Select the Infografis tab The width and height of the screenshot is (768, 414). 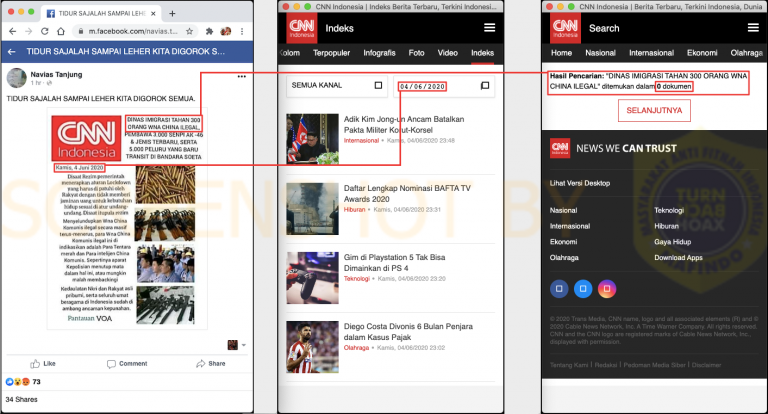379,53
